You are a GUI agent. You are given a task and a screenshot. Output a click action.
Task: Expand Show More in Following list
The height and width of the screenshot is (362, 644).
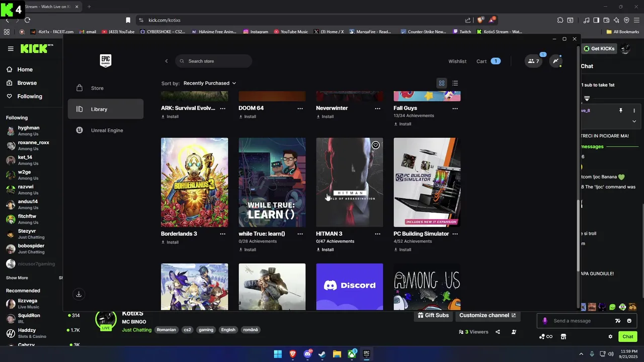pos(17,278)
